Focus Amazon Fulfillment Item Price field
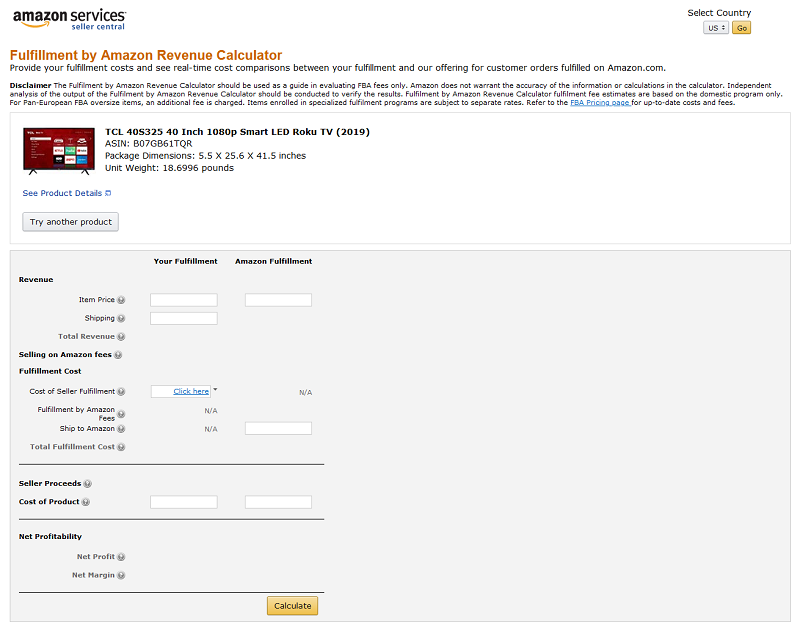The image size is (800, 622). (x=278, y=300)
